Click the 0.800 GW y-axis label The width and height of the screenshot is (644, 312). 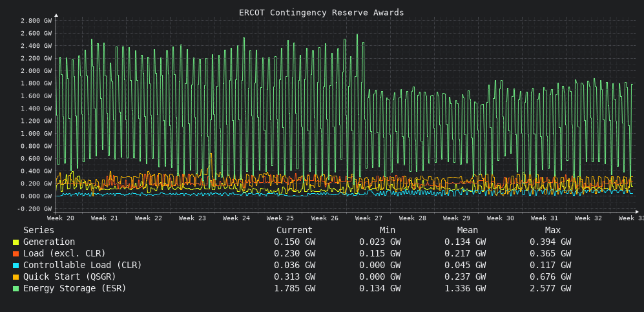(36, 146)
